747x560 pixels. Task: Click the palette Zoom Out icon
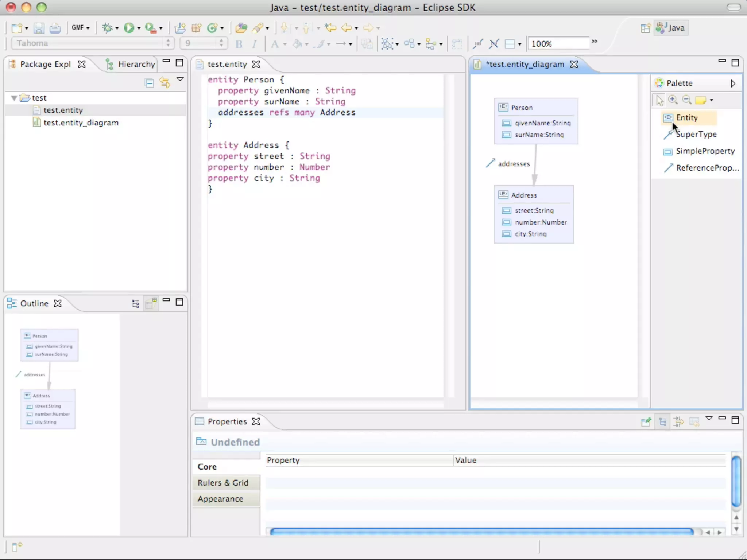686,100
